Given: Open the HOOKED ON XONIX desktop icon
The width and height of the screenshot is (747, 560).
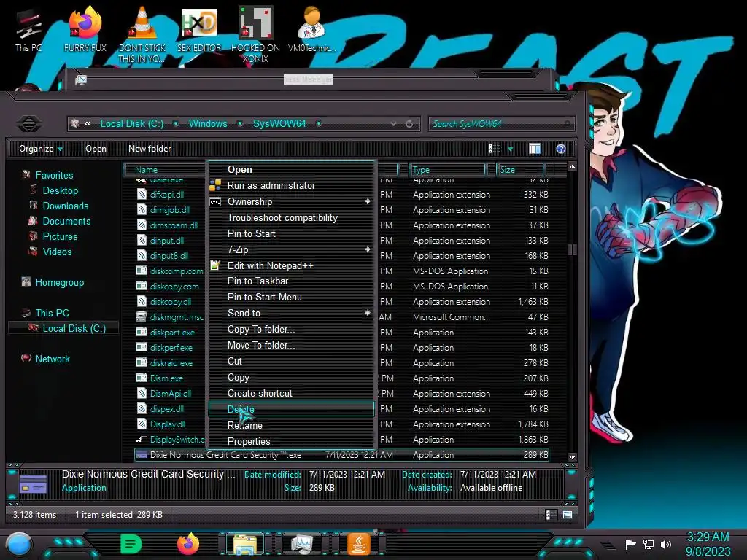Looking at the screenshot, I should (255, 34).
